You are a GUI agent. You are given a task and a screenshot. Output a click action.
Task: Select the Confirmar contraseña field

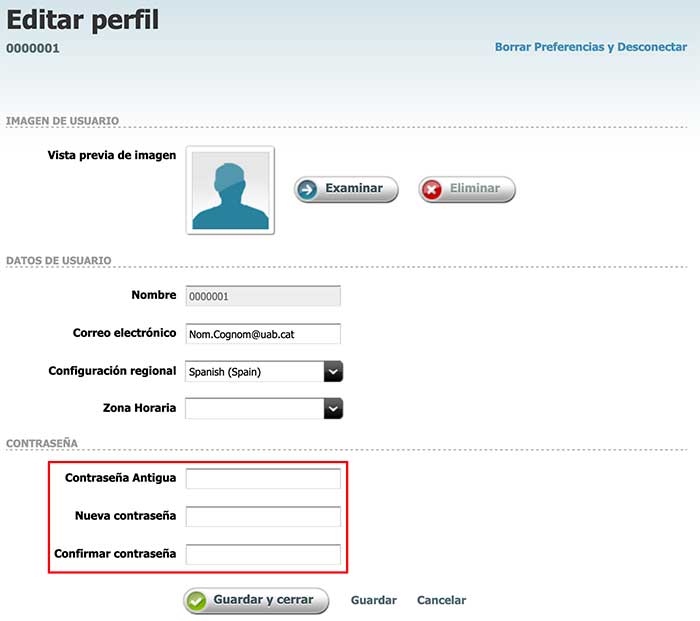[263, 554]
